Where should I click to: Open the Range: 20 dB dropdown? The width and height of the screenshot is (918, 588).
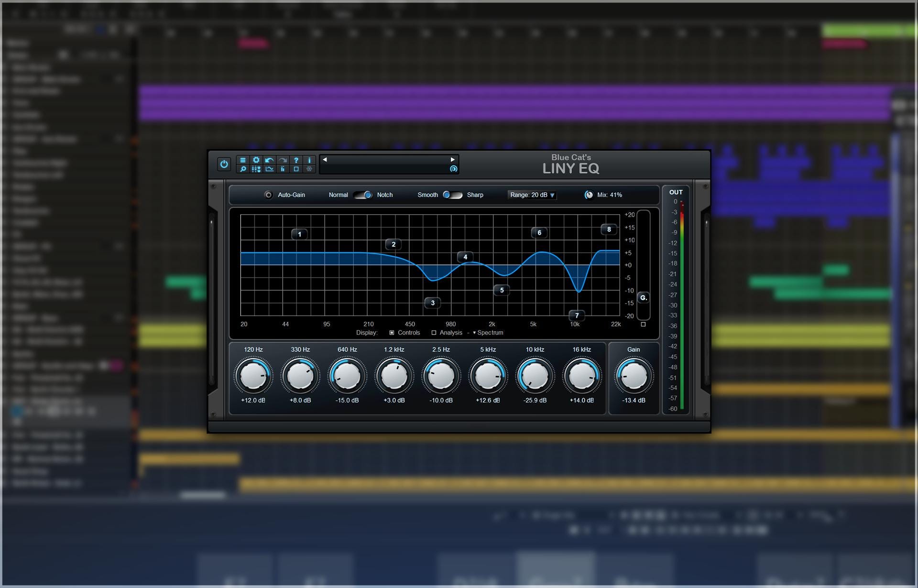pyautogui.click(x=532, y=195)
